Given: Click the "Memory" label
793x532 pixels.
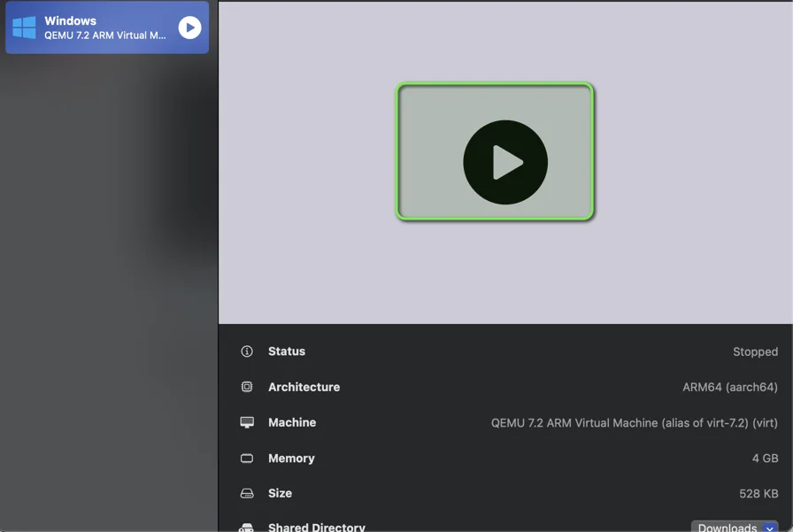Looking at the screenshot, I should 291,459.
